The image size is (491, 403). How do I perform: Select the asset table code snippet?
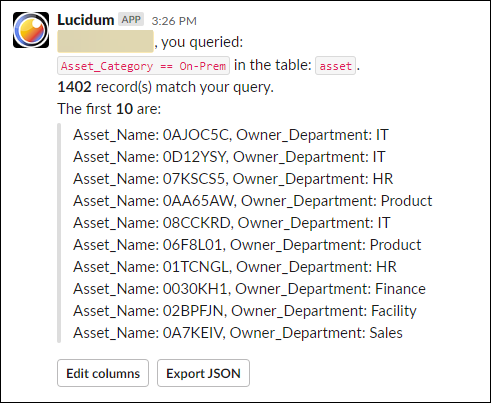(335, 66)
